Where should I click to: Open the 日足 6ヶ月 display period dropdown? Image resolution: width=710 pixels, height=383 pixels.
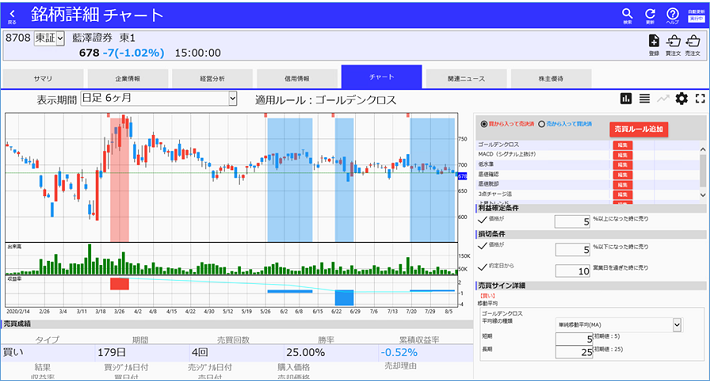pos(158,98)
